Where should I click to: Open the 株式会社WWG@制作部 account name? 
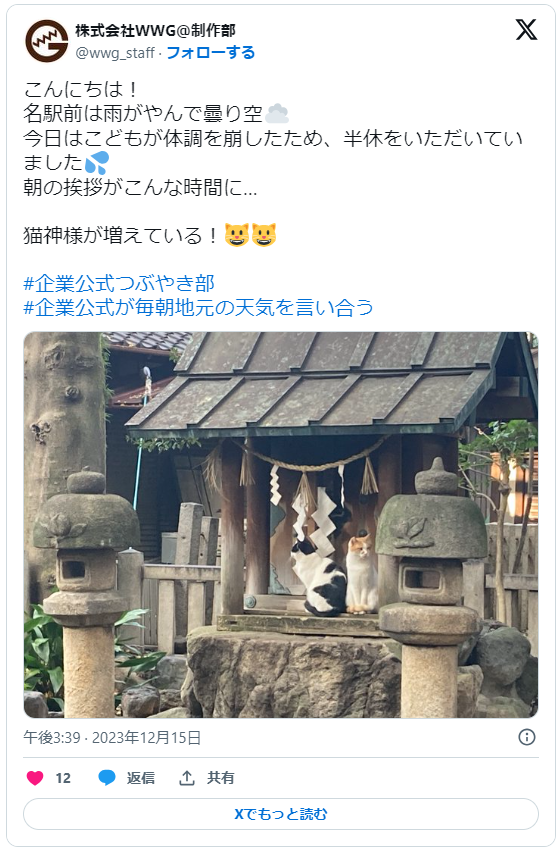pos(155,31)
